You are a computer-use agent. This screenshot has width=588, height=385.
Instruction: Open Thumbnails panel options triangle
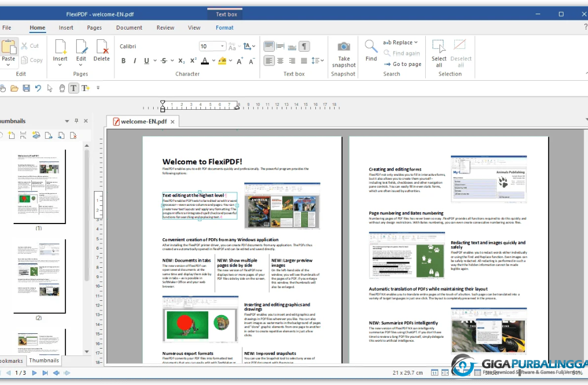coord(67,121)
